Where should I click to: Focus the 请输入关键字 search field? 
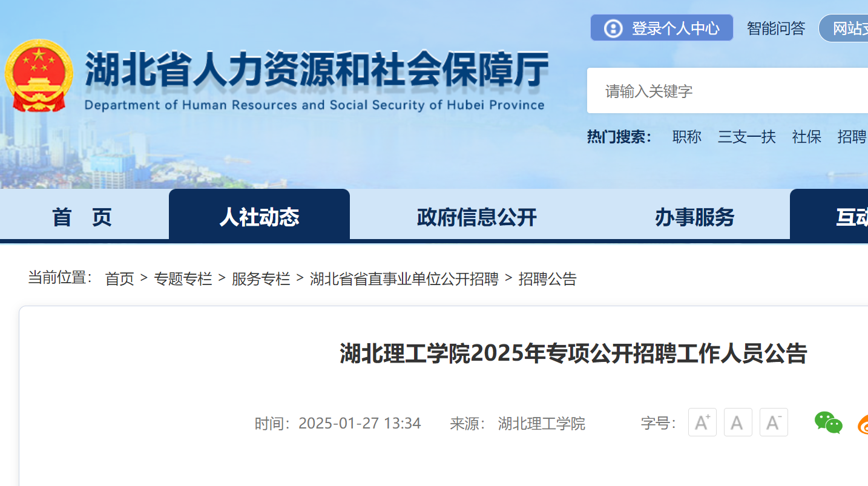pos(728,91)
